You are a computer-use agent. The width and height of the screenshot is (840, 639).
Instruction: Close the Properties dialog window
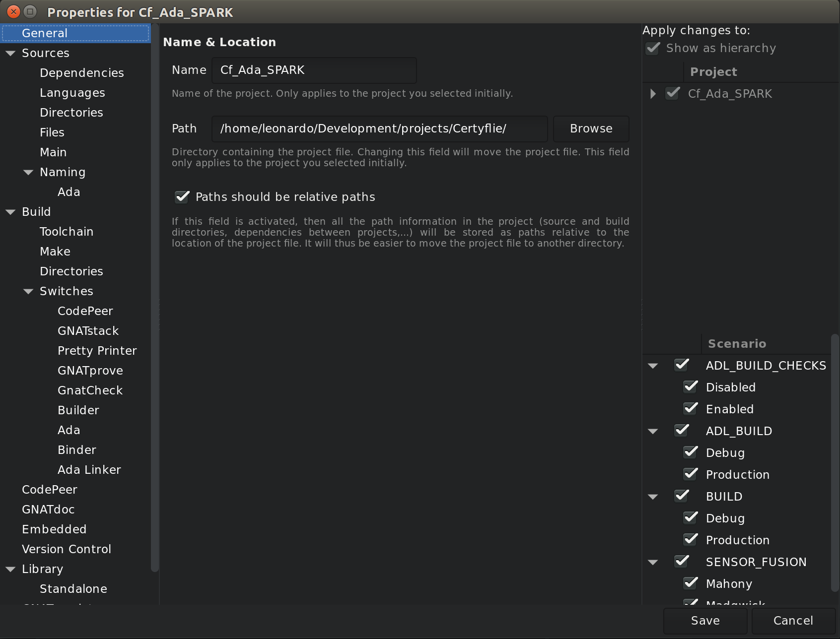13,11
